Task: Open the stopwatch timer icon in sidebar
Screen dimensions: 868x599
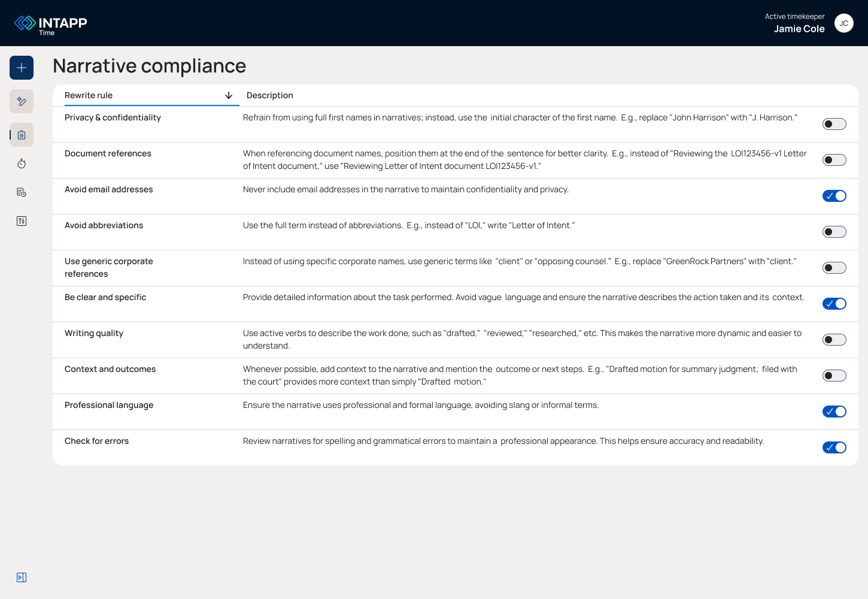Action: (x=22, y=164)
